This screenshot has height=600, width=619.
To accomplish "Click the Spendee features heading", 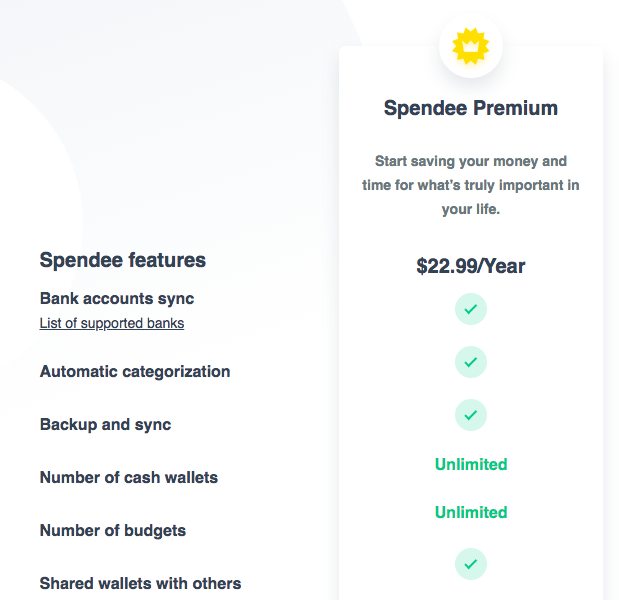I will 123,260.
